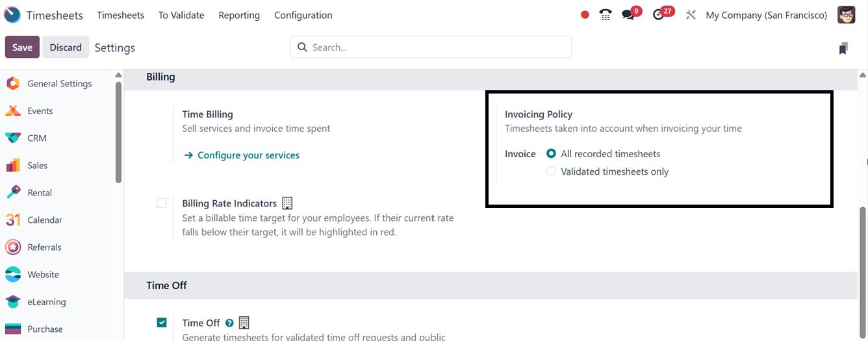Click the settings search input field
The image size is (868, 341).
pyautogui.click(x=435, y=47)
